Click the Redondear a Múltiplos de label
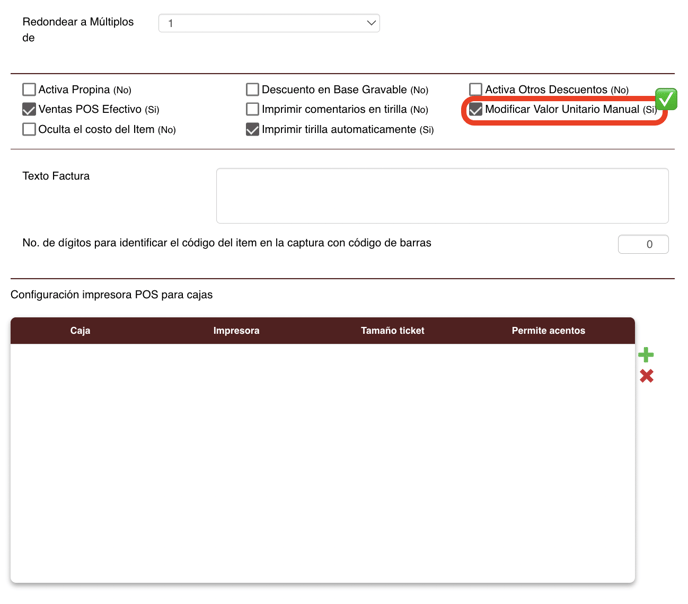Viewport: 688px width, 604px height. (x=78, y=29)
